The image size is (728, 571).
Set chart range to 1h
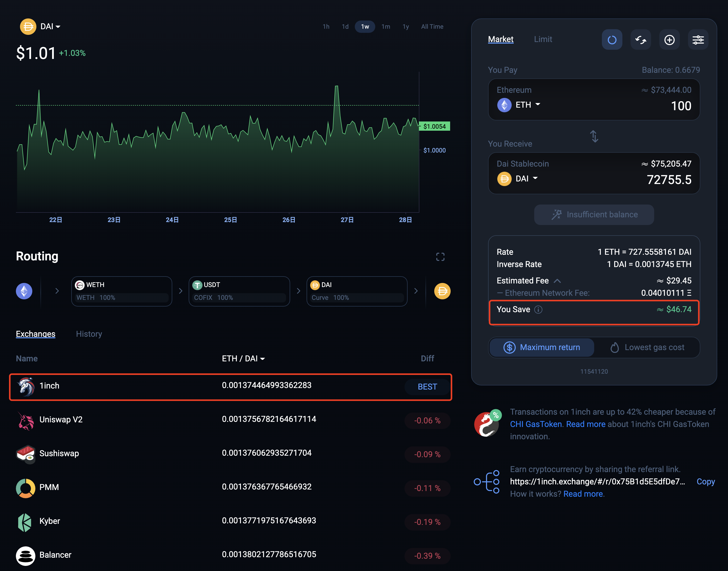(326, 26)
